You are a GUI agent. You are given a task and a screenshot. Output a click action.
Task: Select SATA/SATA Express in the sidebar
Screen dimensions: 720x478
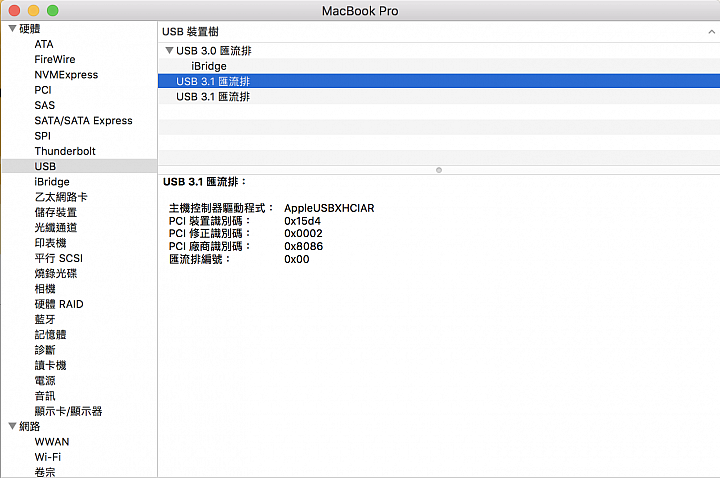pyautogui.click(x=83, y=120)
